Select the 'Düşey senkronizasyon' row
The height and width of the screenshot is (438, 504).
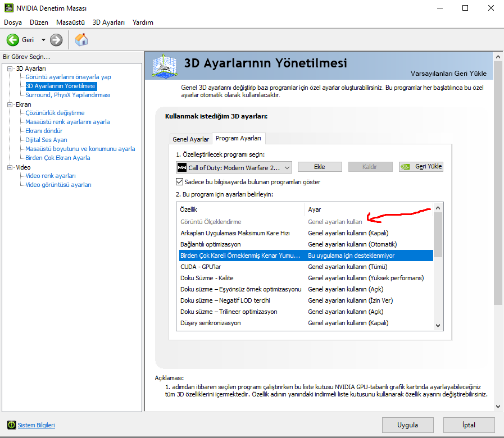coord(306,323)
